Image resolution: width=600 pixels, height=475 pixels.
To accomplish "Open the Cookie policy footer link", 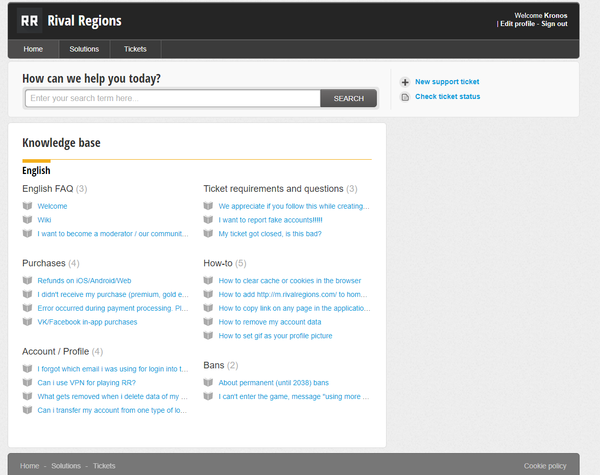I will point(545,466).
